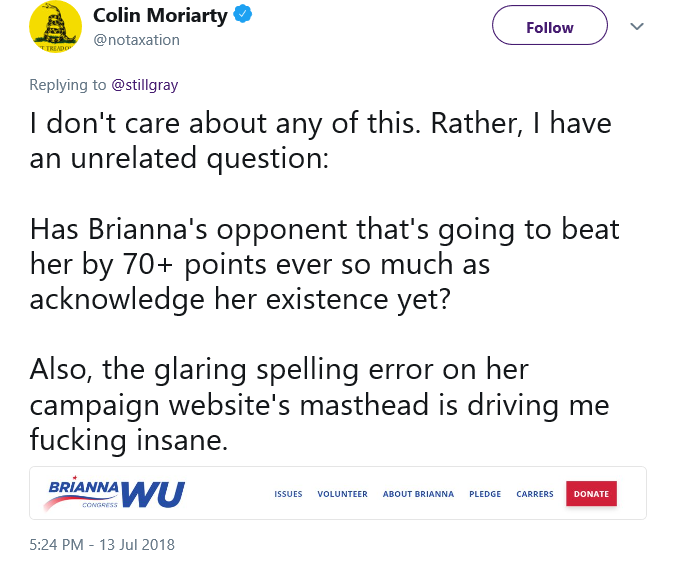Click the blue verified checkmark badge
The height and width of the screenshot is (568, 688).
pyautogui.click(x=242, y=14)
